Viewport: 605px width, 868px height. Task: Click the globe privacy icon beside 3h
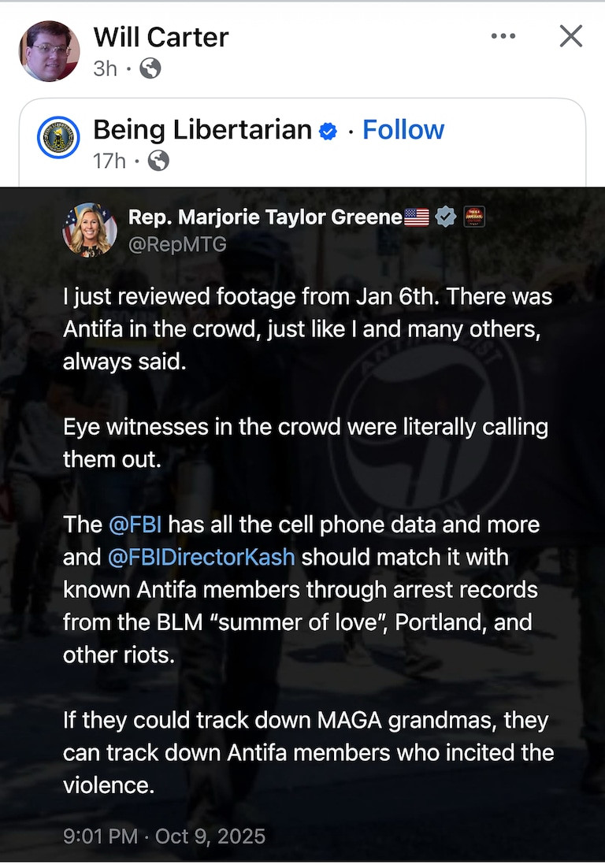(150, 69)
